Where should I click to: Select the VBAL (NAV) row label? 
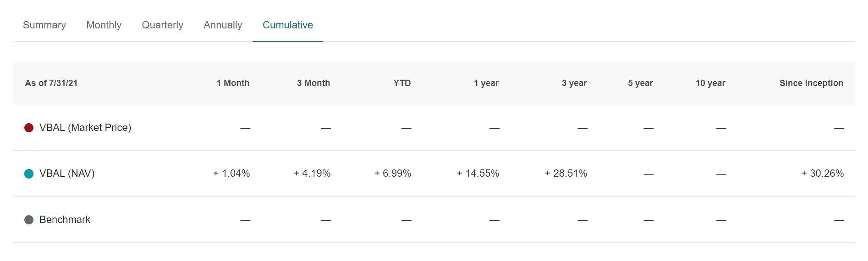(x=67, y=174)
